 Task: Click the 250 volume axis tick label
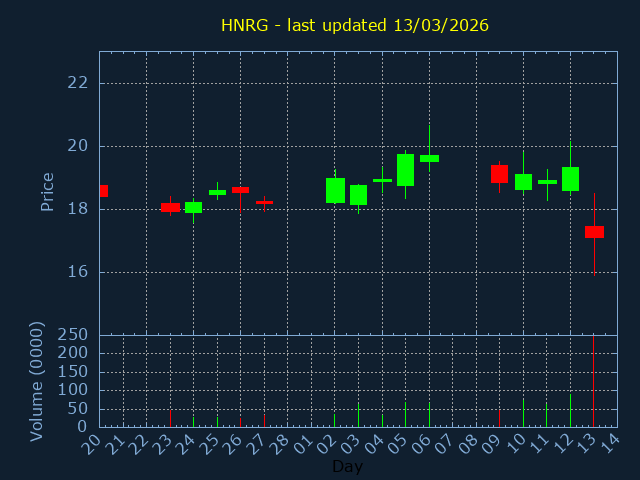(73, 334)
